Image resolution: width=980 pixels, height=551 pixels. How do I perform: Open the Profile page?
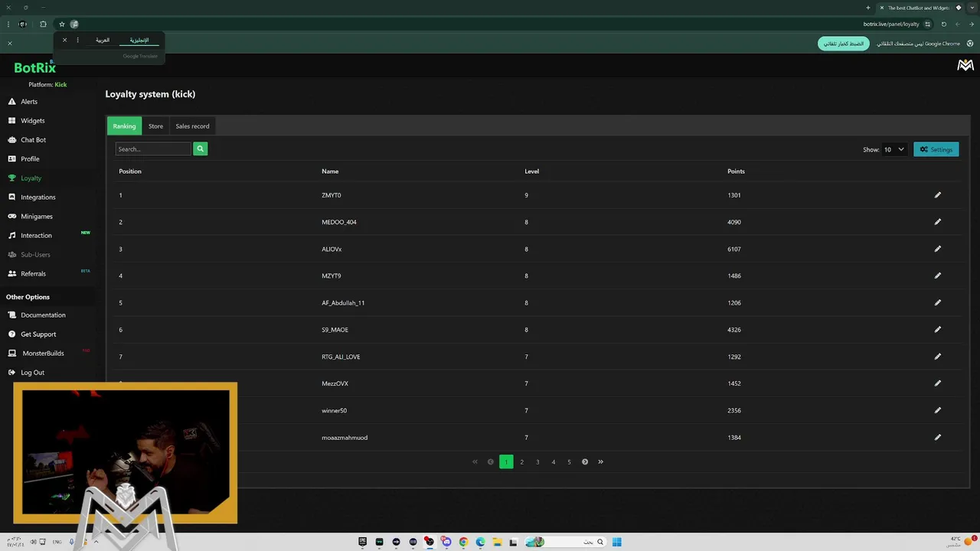30,159
